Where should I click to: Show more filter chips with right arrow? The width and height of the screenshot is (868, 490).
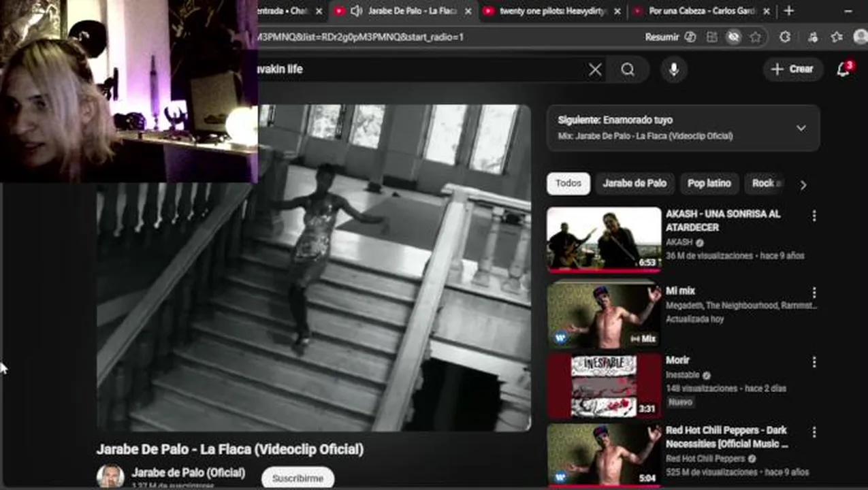pos(803,184)
